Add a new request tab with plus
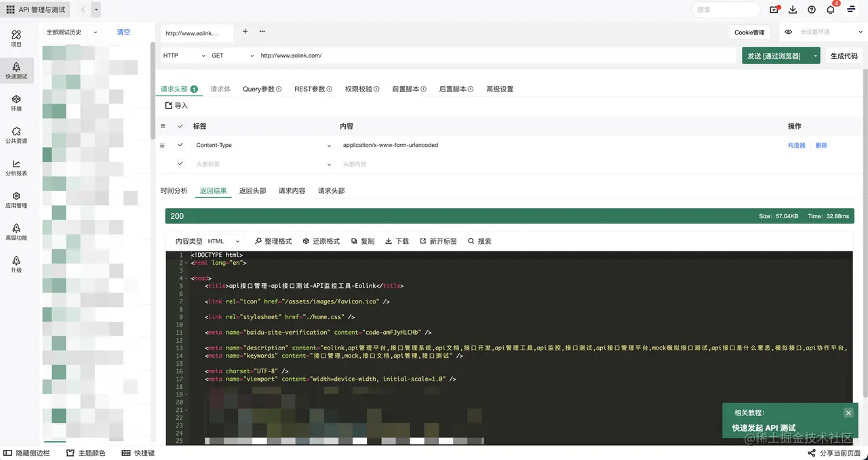Viewport: 868px width, 460px height. pos(245,31)
